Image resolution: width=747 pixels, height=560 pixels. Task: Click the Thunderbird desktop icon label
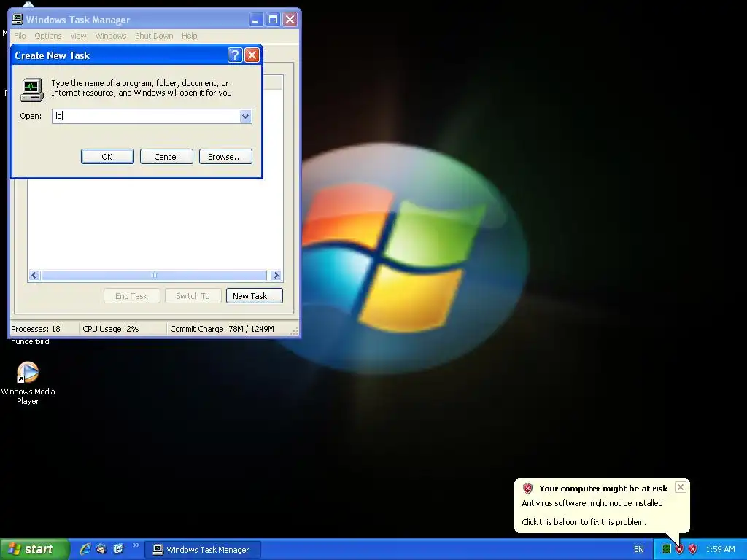pos(28,341)
